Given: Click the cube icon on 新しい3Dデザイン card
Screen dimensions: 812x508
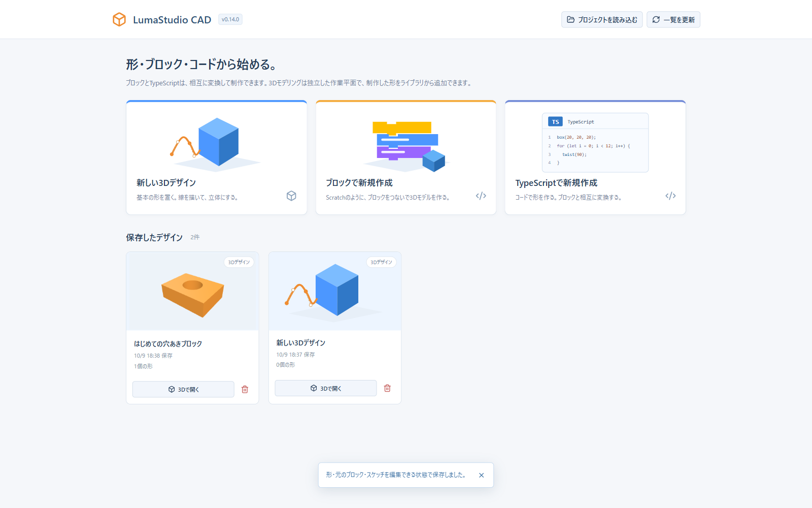Looking at the screenshot, I should click(x=291, y=196).
